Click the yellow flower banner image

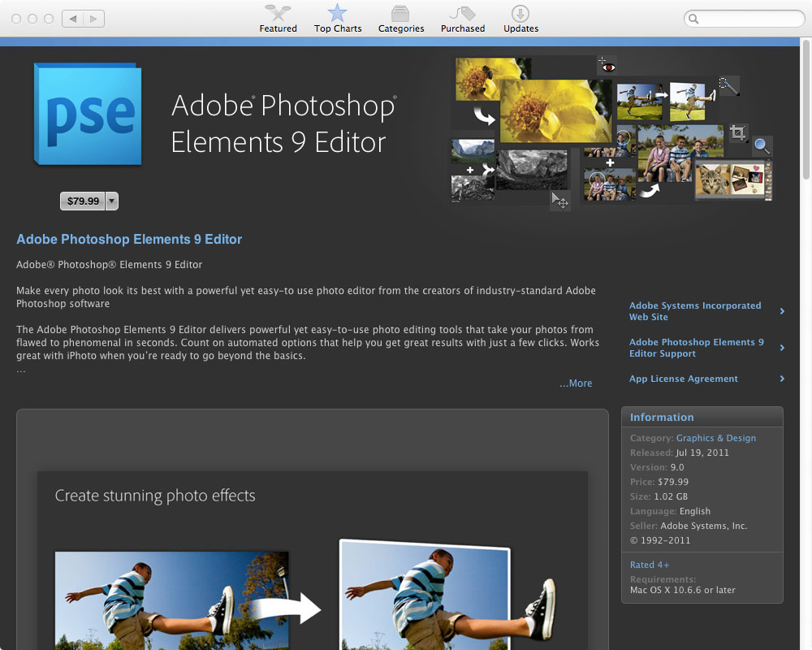click(x=555, y=111)
